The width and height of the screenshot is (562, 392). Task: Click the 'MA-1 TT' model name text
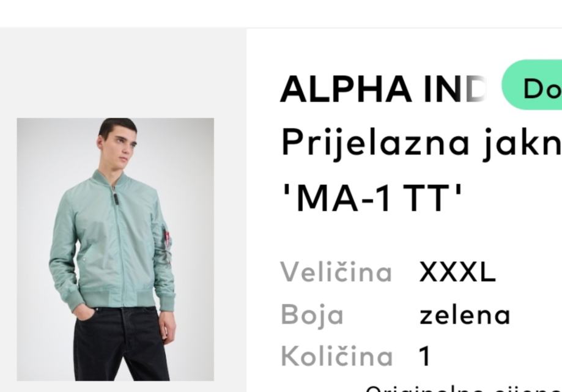(372, 198)
